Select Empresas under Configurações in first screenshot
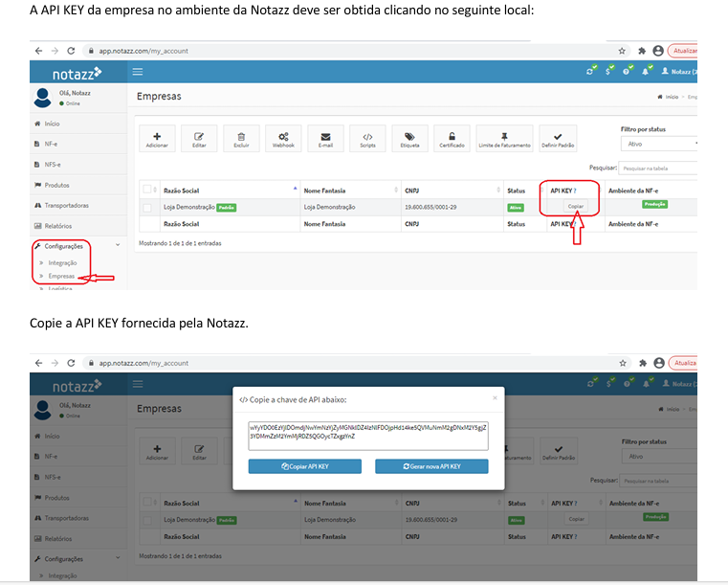 (x=61, y=276)
